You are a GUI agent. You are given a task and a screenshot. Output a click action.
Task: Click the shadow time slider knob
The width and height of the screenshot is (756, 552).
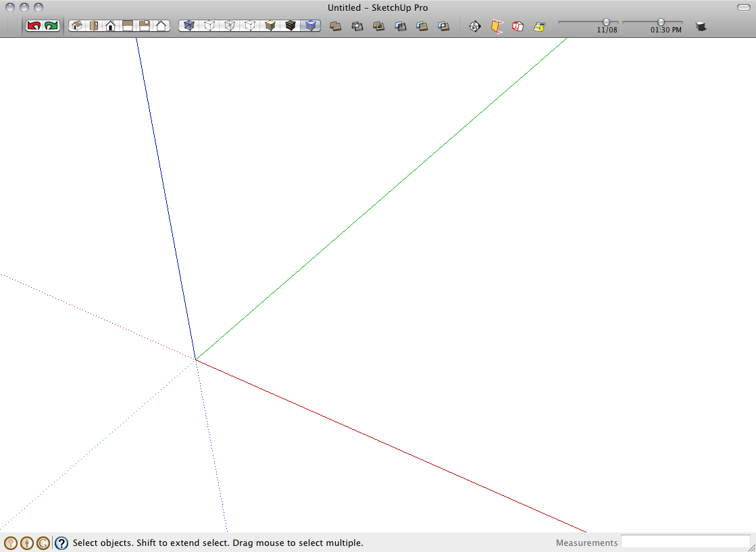[661, 22]
